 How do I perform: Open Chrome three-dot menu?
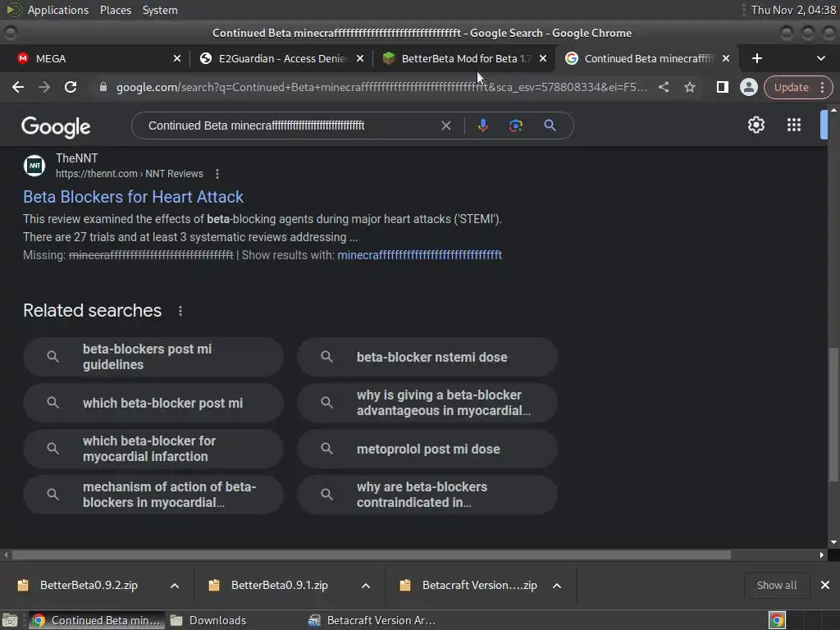point(822,87)
